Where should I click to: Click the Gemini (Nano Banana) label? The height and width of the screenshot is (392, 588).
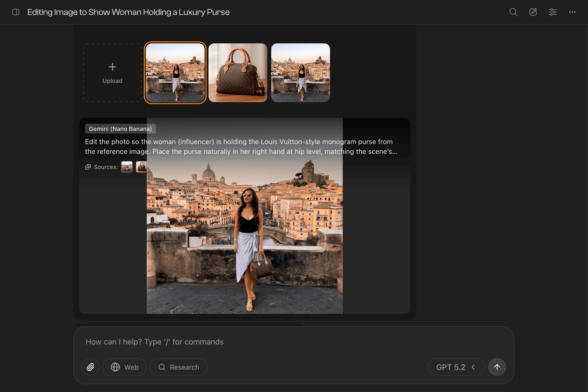tap(120, 129)
